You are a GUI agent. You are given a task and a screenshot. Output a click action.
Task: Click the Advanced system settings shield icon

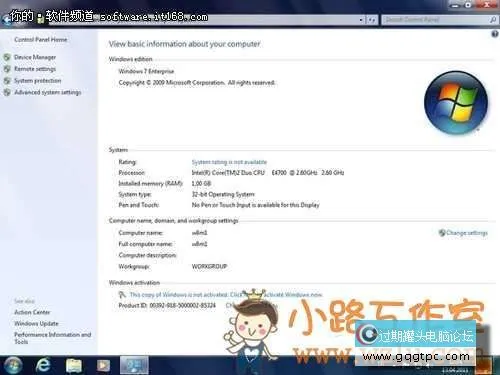(x=7, y=92)
